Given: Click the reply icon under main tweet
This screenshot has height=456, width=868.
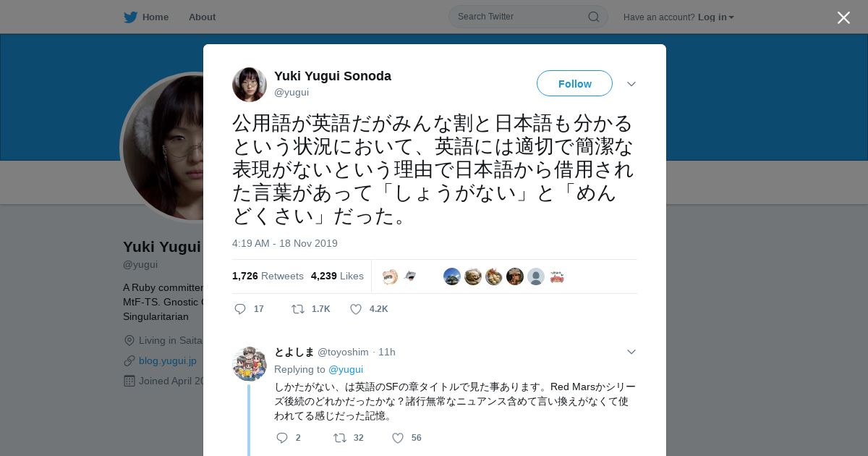Looking at the screenshot, I should pos(240,309).
